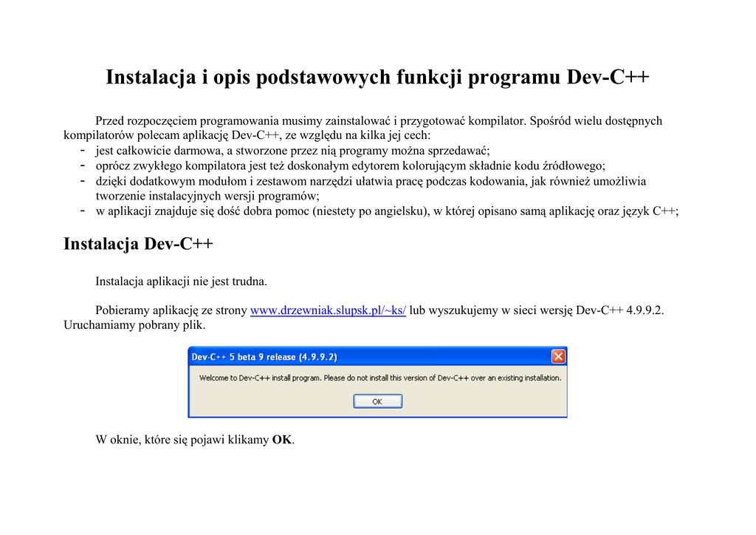Viewport: 756px width, 535px height.
Task: Close the Dev-C++ installer dialog with the X
Action: pyautogui.click(x=558, y=357)
